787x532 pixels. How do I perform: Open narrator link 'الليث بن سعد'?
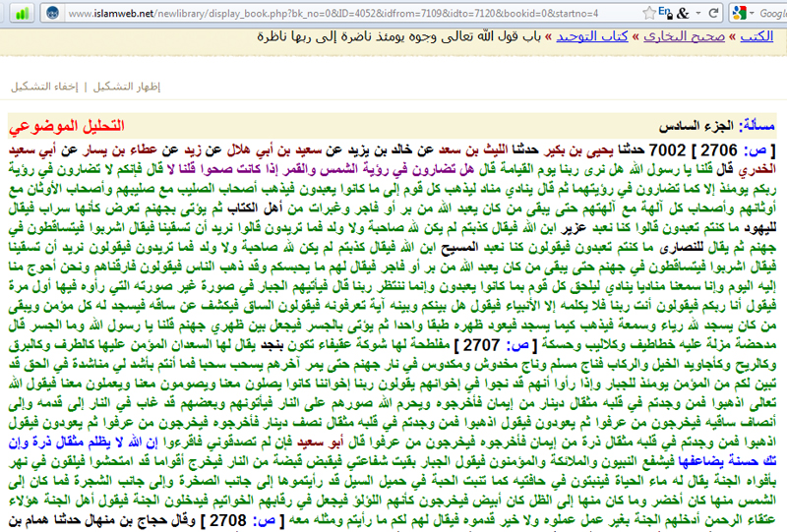tap(473, 150)
